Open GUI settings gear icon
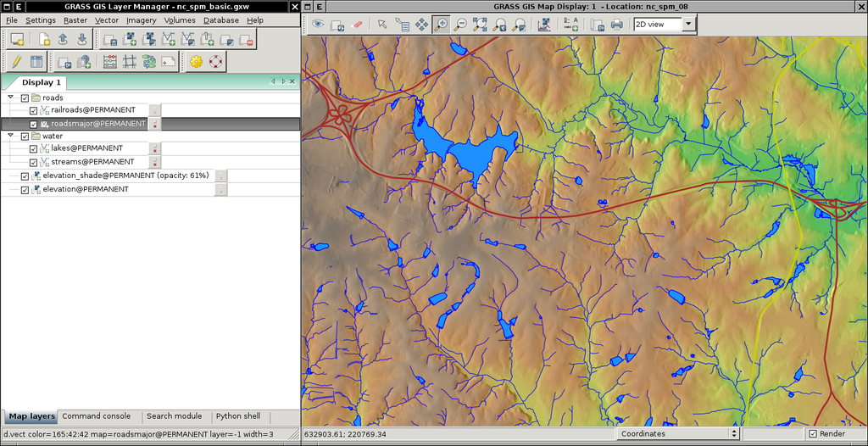868x446 pixels. point(196,62)
